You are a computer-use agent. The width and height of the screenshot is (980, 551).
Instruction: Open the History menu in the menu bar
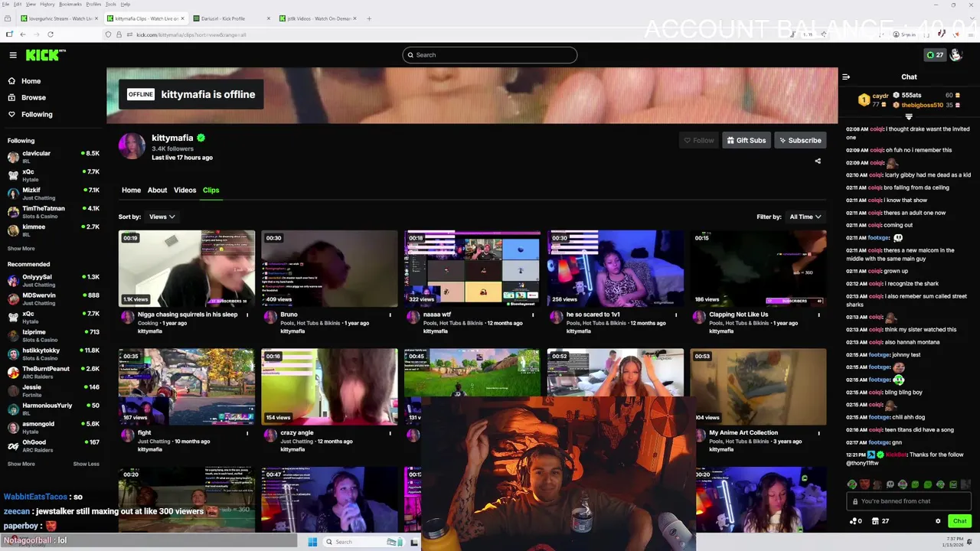coord(47,4)
